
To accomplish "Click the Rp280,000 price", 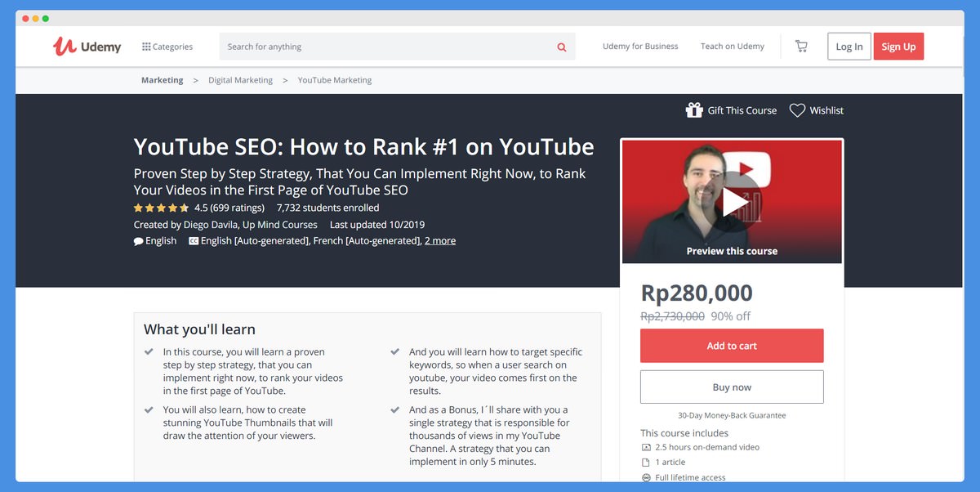I will [x=697, y=293].
